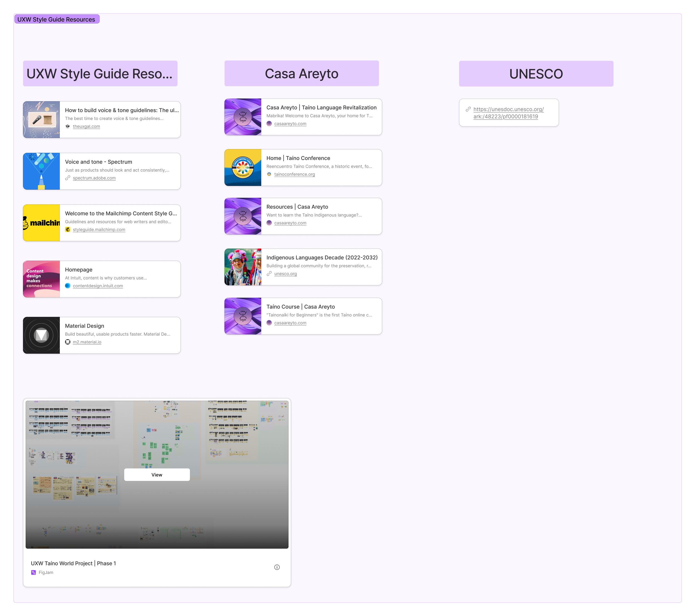
Task: Open the unesco.org link
Action: [x=285, y=273]
